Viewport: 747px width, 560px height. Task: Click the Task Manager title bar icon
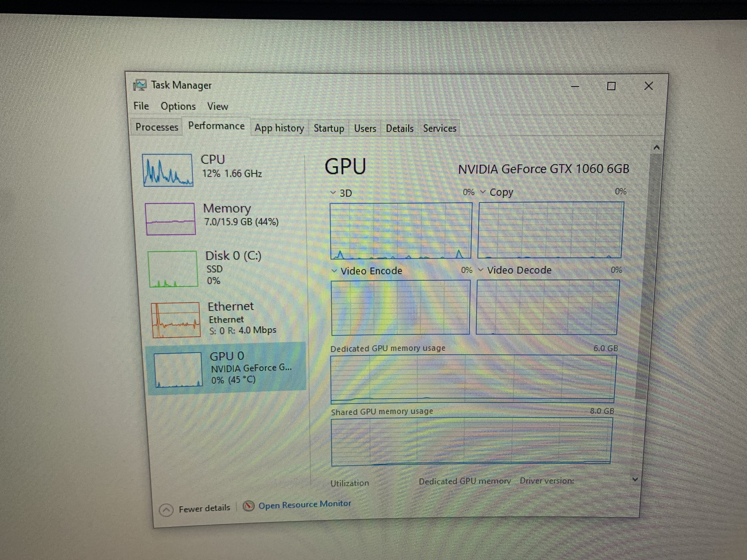(x=140, y=85)
